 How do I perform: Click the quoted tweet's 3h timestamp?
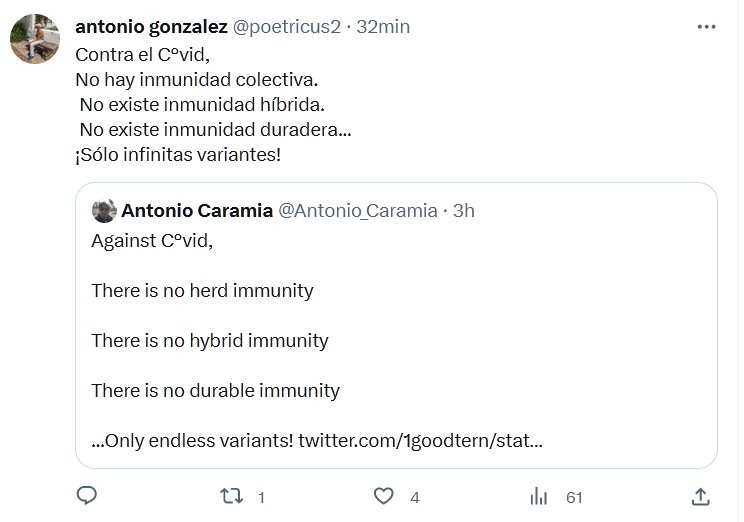(463, 211)
